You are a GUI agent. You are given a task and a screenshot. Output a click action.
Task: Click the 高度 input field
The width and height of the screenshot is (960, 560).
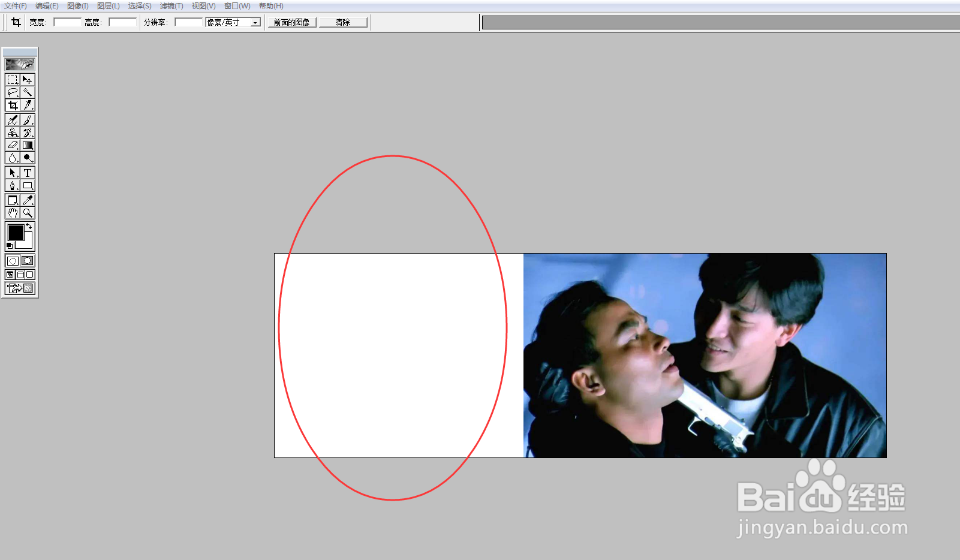click(122, 22)
